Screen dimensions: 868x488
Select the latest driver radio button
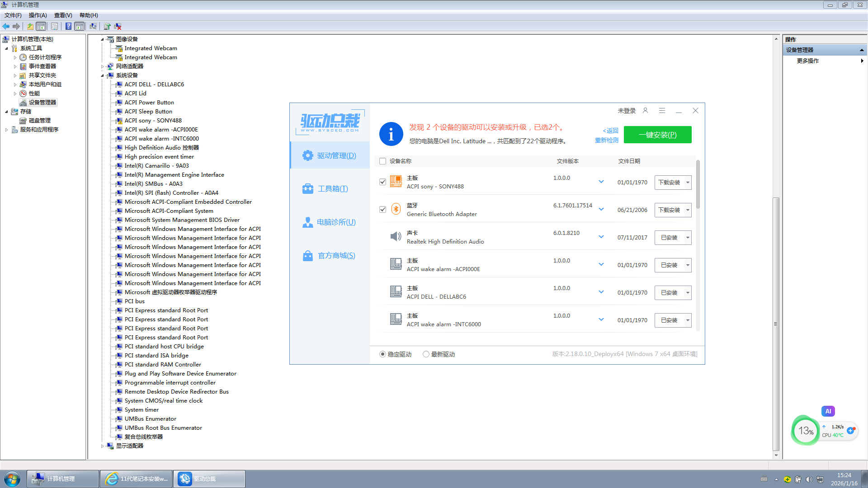[426, 354]
